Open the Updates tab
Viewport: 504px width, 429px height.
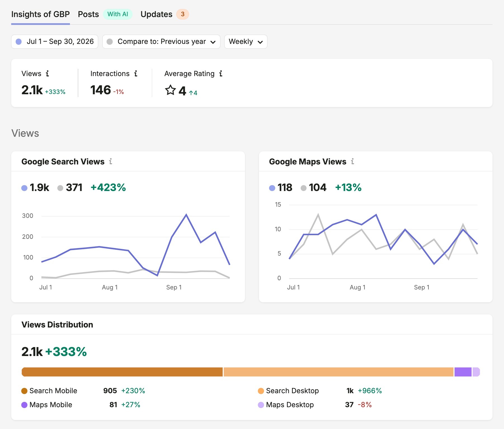point(156,14)
